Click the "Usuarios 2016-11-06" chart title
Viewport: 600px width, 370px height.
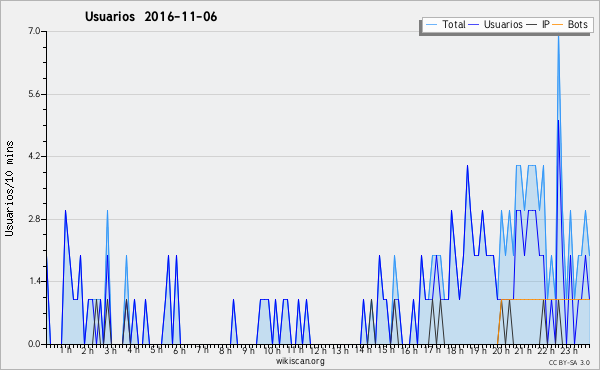tap(151, 17)
